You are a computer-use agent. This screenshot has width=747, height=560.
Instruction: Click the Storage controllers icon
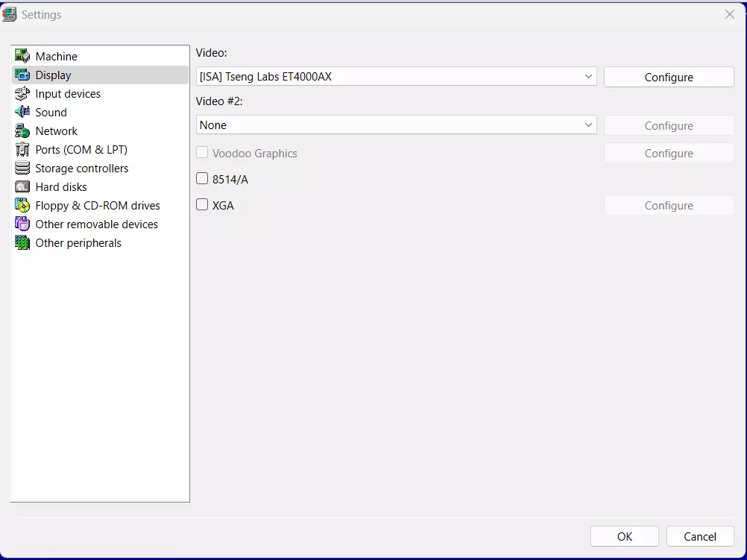(x=22, y=168)
